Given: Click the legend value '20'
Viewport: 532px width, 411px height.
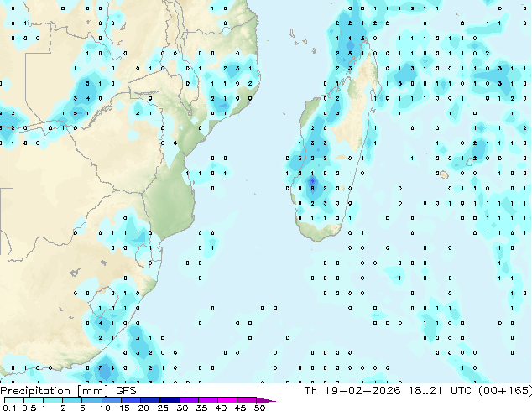Looking at the screenshot, I should [143, 408].
